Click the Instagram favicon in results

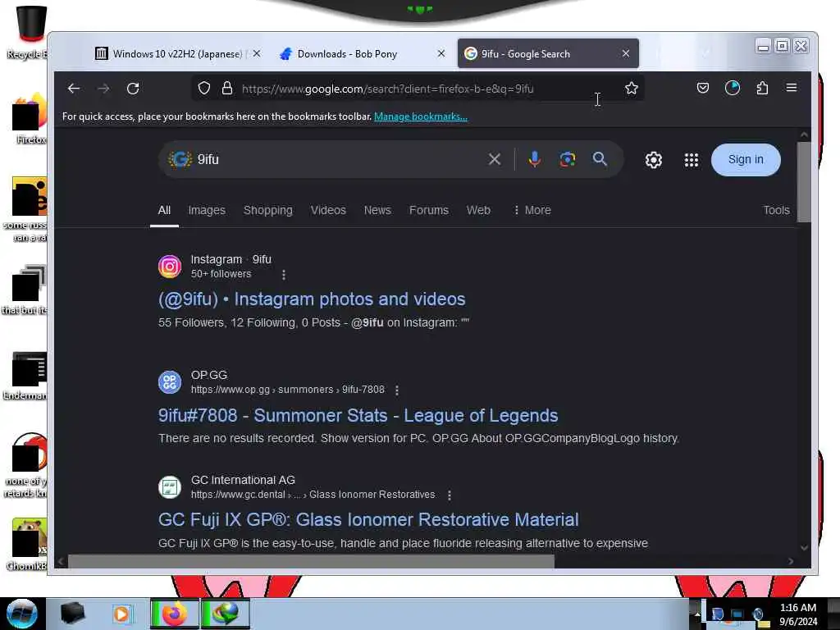tap(170, 267)
